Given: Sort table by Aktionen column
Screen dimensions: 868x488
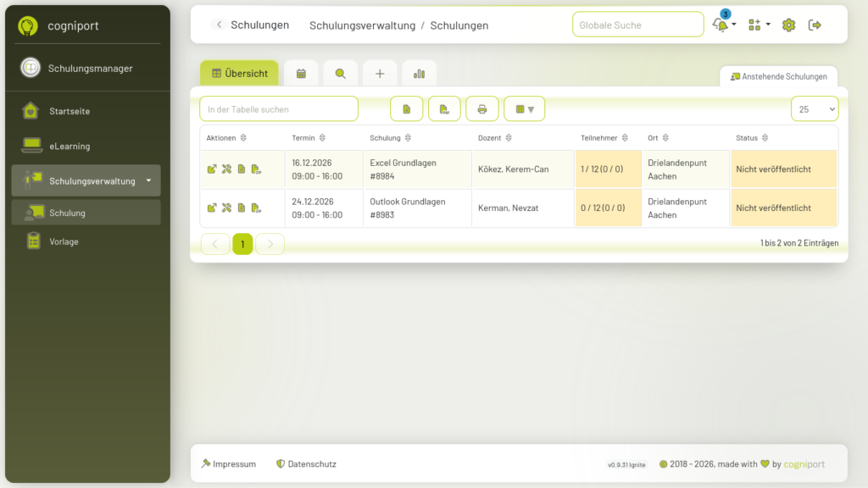Looking at the screenshot, I should point(226,138).
